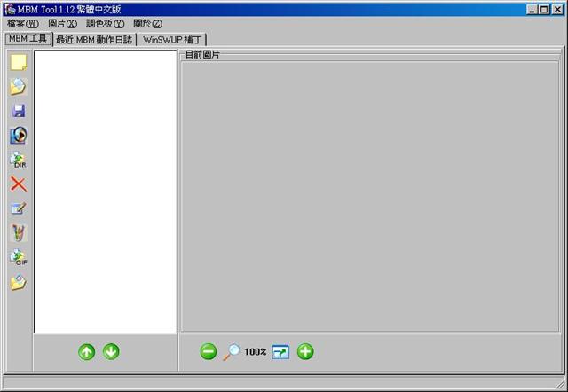Minimize the MBM Tool window
This screenshot has height=392, width=568.
pyautogui.click(x=532, y=10)
